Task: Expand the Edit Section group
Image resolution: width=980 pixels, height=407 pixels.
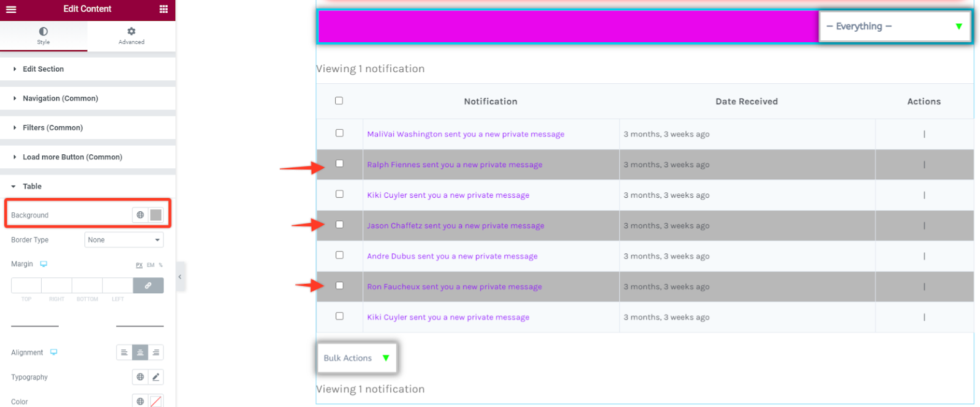Action: click(x=88, y=69)
